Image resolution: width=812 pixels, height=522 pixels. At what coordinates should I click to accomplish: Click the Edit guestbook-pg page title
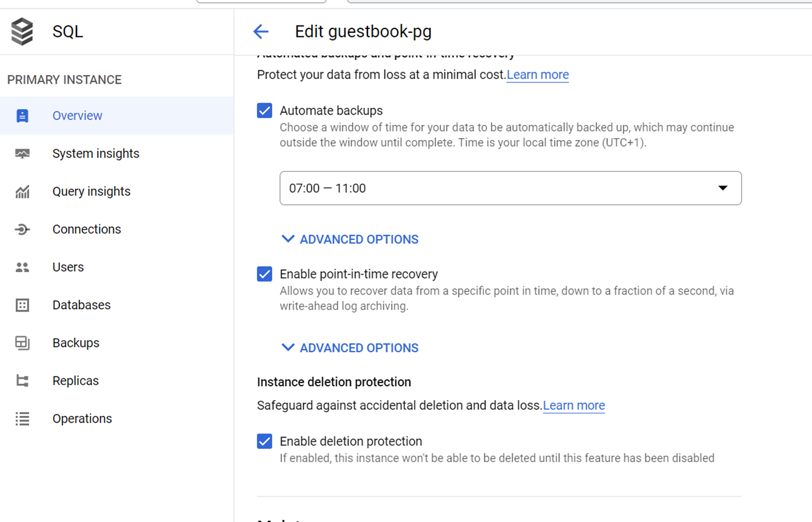(x=363, y=32)
